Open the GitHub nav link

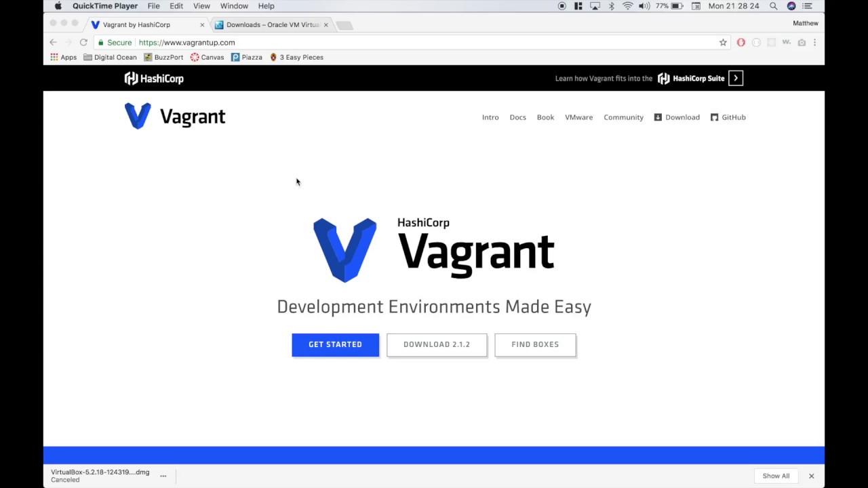pyautogui.click(x=728, y=117)
